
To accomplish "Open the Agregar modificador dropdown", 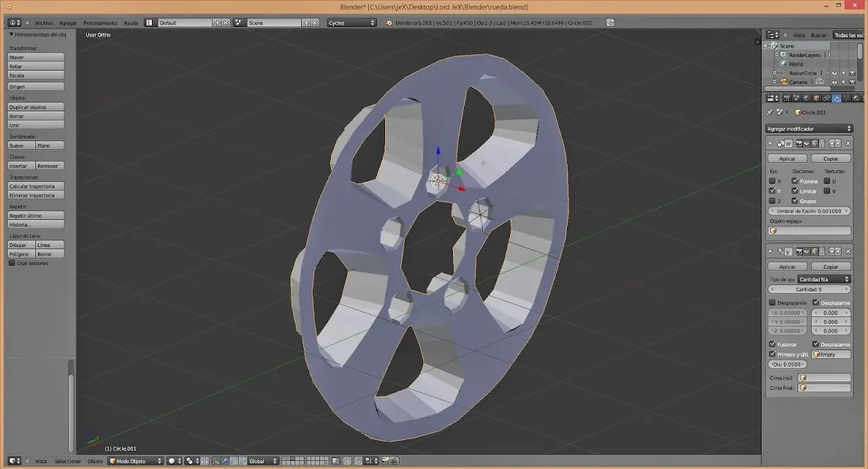I will click(x=809, y=128).
